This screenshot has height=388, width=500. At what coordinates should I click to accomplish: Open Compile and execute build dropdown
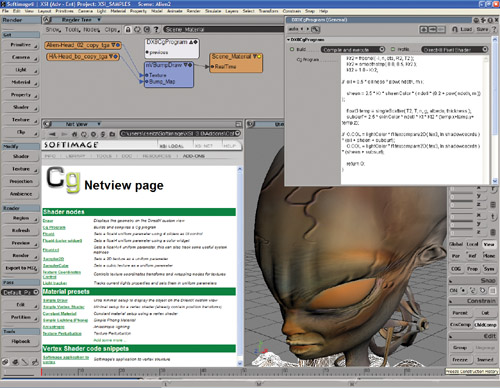tap(353, 50)
